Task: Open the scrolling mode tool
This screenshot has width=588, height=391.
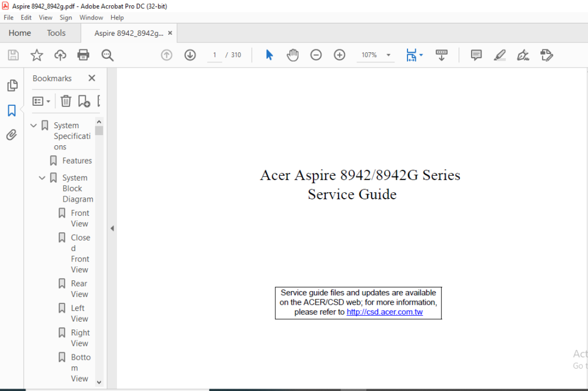Action: coord(442,55)
